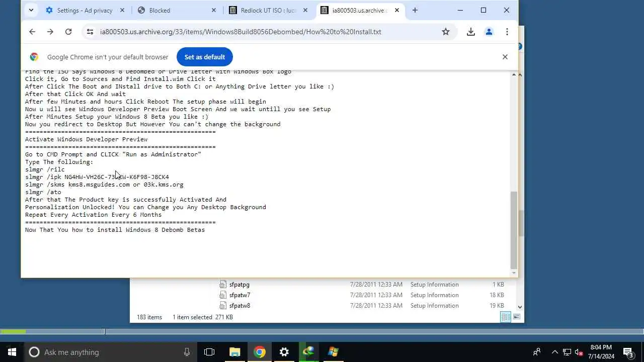Select sfpatw8 file in Explorer window
Viewport: 644px width, 362px height.
(239, 306)
